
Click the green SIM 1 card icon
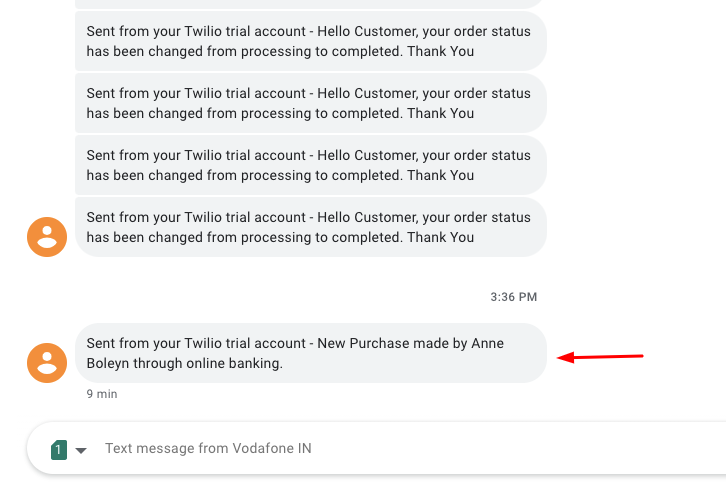coord(59,450)
